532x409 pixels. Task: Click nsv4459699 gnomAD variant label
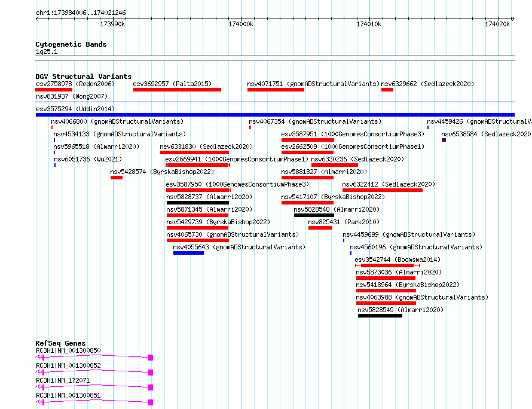[x=409, y=234]
